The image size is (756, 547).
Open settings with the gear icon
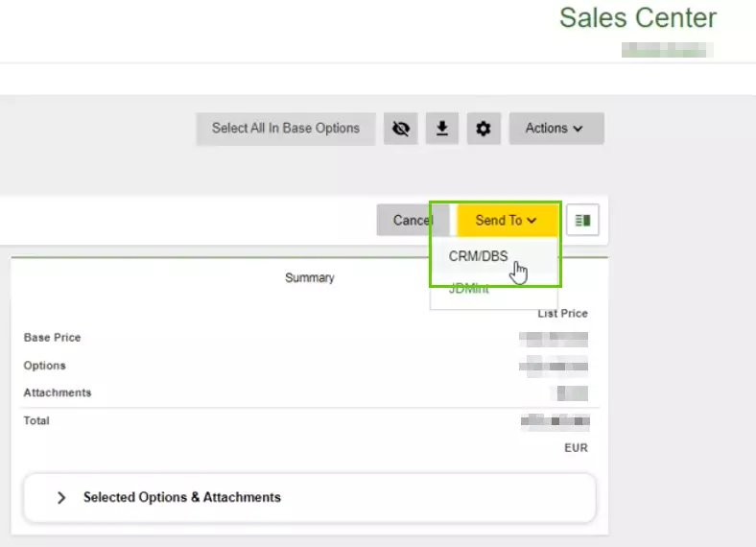pos(484,129)
